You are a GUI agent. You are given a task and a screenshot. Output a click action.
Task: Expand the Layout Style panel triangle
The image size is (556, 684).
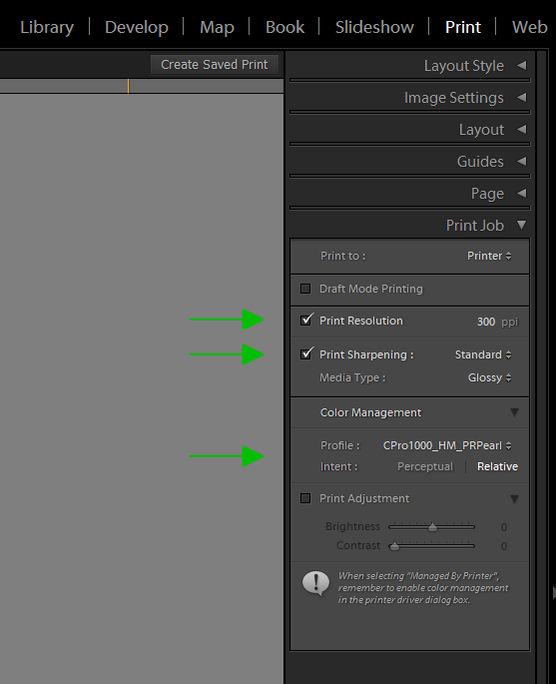coord(522,65)
